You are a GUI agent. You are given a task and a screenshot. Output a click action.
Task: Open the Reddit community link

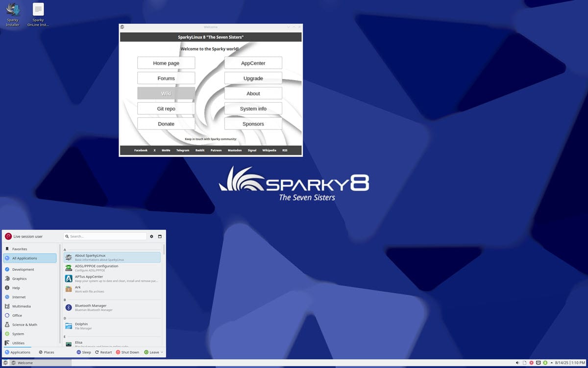[200, 150]
